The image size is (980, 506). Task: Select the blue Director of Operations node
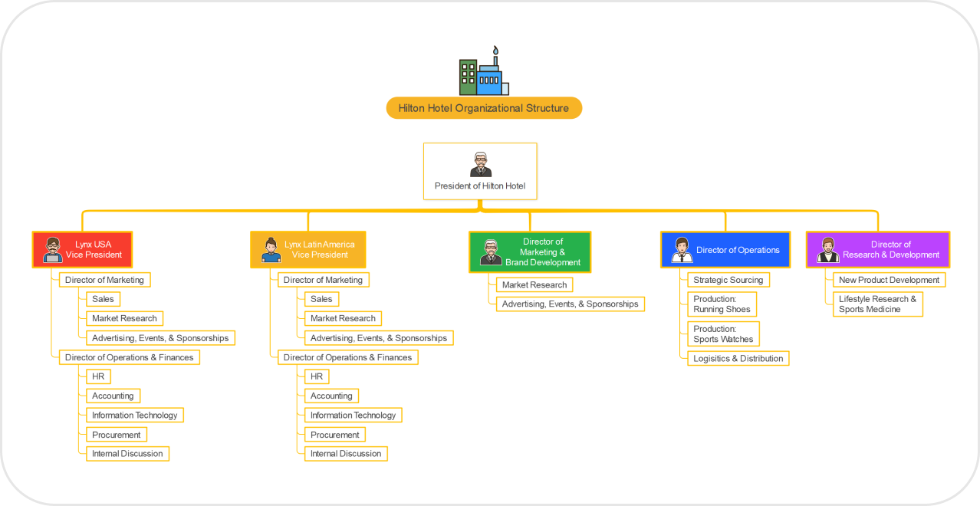click(x=725, y=250)
